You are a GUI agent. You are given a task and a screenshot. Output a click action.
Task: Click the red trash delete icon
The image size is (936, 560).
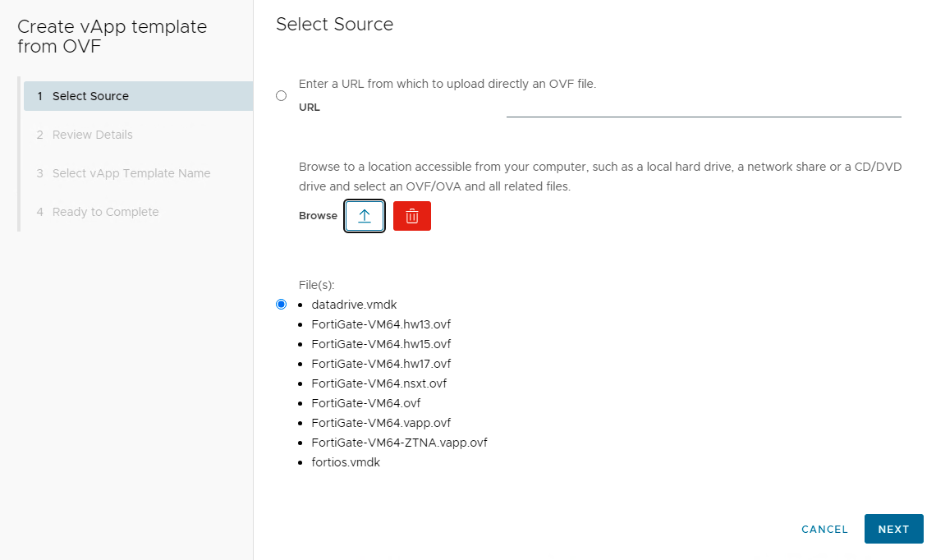[x=412, y=215]
